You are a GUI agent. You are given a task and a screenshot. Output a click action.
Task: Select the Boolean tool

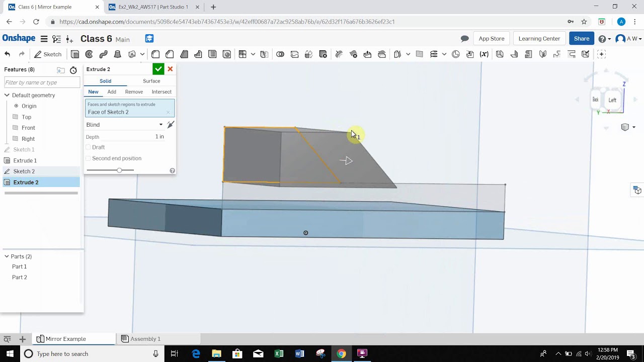point(280,54)
